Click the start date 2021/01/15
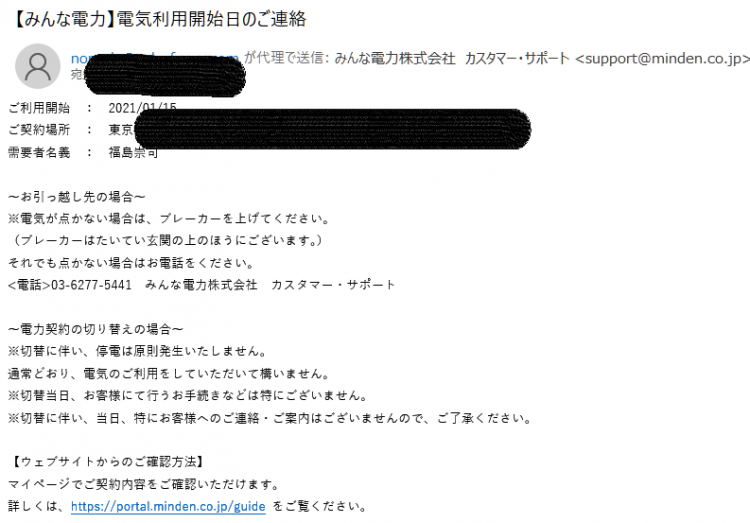The image size is (750, 523). [142, 108]
